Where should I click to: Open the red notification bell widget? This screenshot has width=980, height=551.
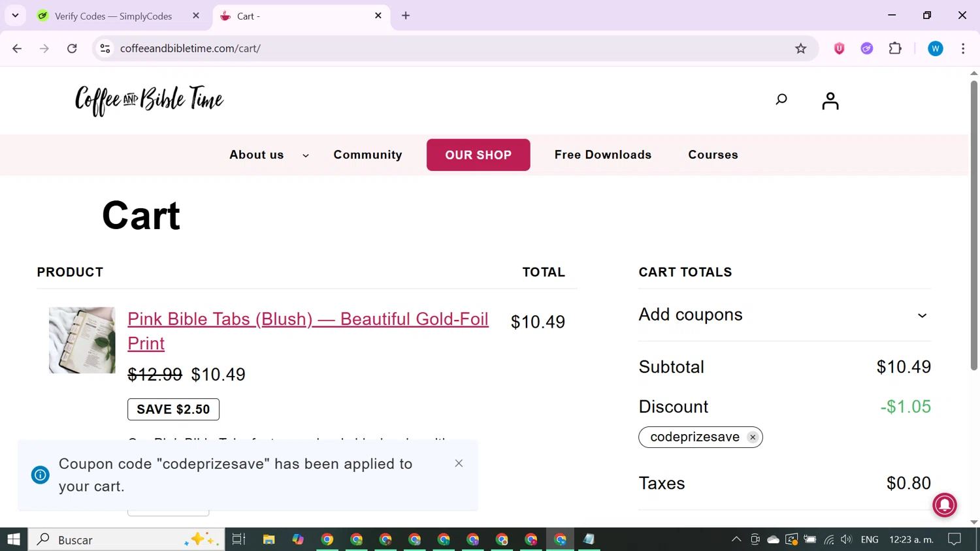[x=945, y=505]
